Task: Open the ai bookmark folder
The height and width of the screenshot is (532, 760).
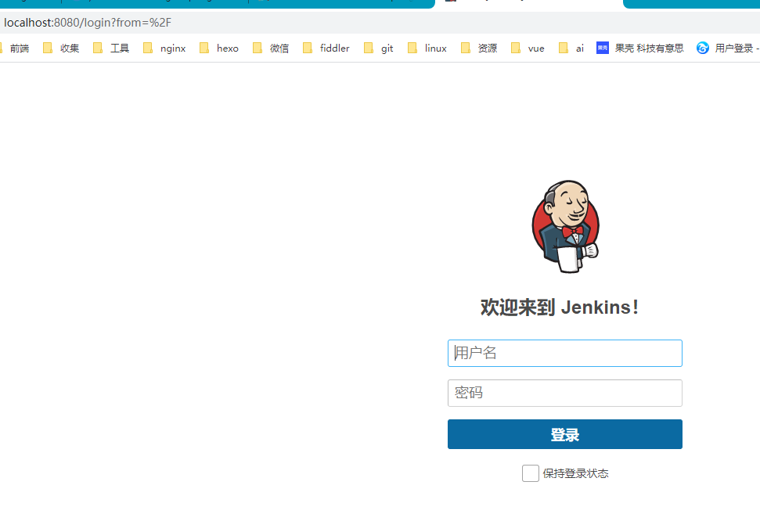Action: point(571,48)
